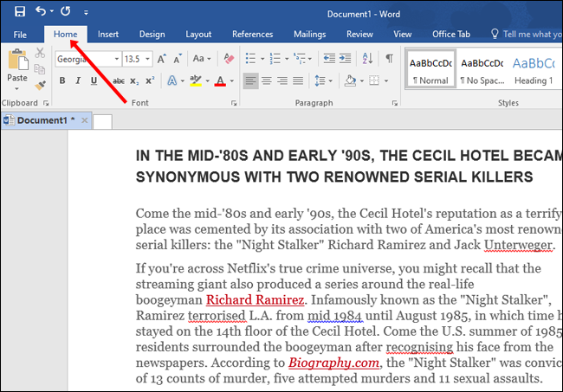Align text left
This screenshot has height=392, width=563.
(250, 80)
